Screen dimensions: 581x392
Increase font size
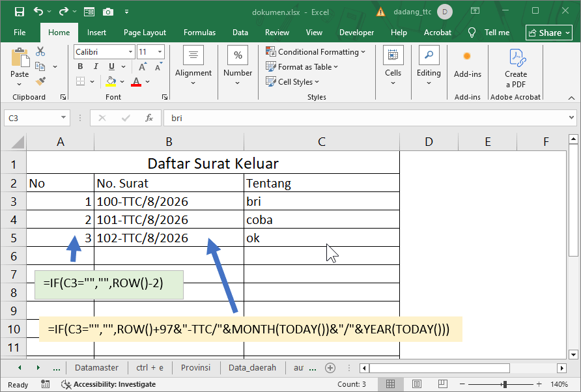click(142, 66)
